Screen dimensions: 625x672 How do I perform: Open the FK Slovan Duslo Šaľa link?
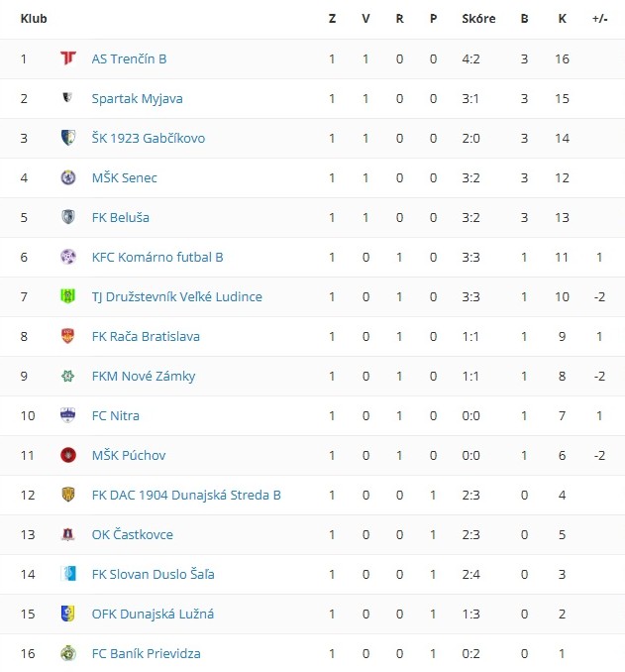153,574
